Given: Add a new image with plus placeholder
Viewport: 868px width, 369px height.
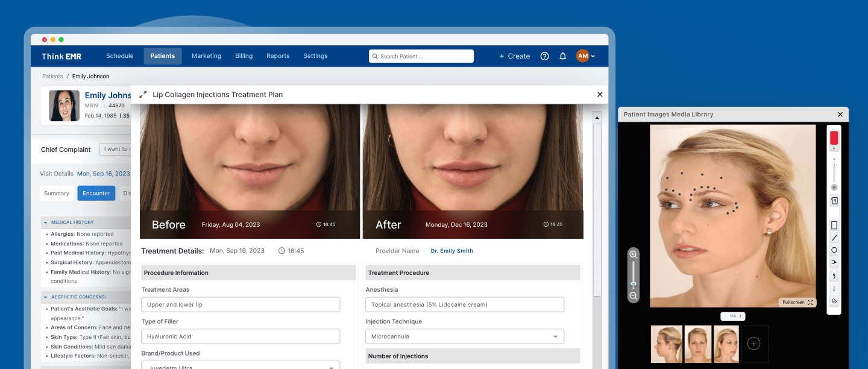Looking at the screenshot, I should (753, 344).
